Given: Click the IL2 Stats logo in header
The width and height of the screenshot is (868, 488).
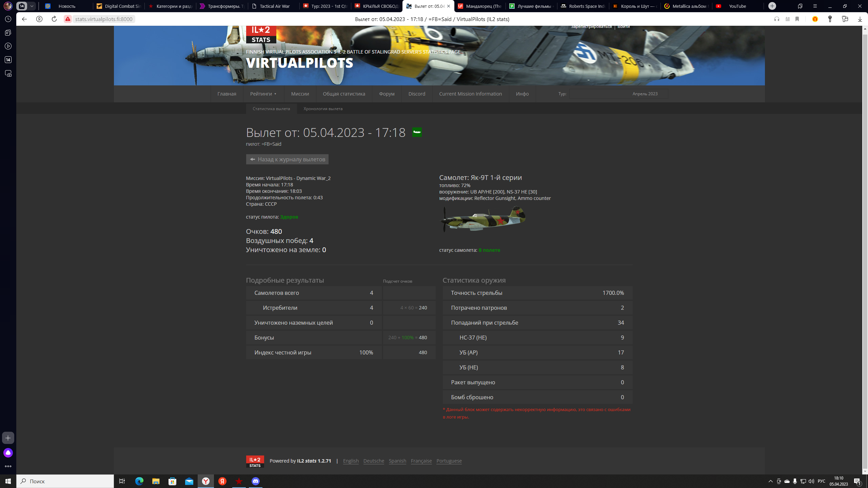Looking at the screenshot, I should point(261,34).
